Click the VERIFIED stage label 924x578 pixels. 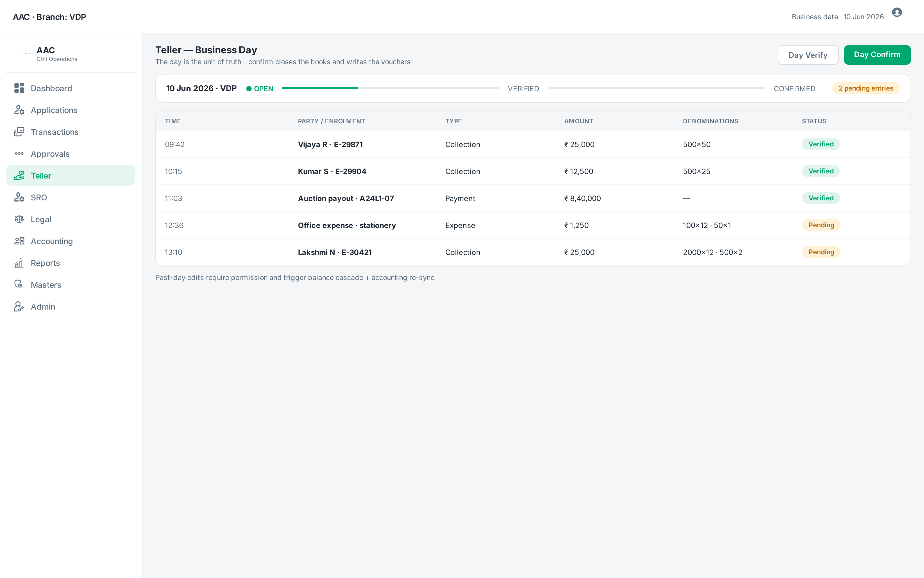pos(524,89)
